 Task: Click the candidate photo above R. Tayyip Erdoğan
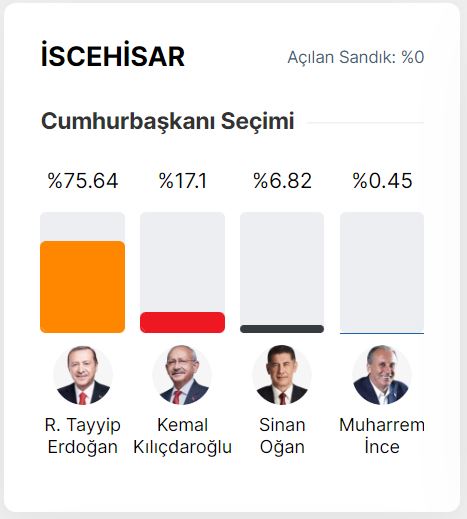[x=83, y=375]
